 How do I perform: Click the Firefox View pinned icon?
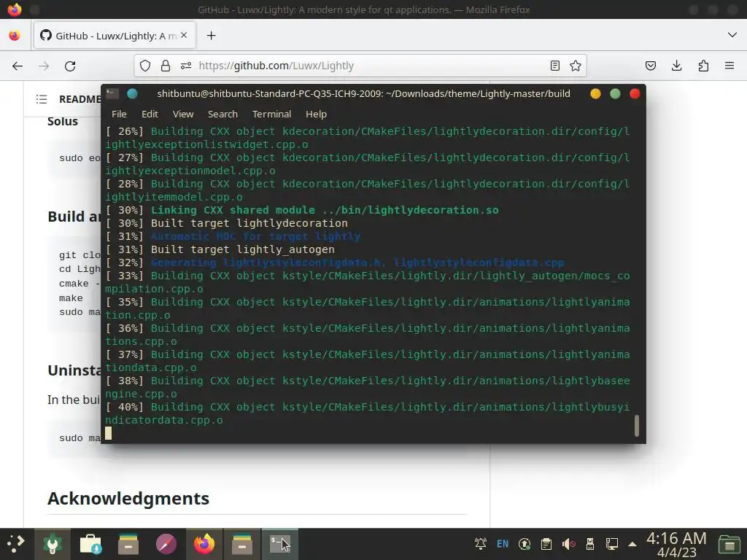tap(15, 36)
